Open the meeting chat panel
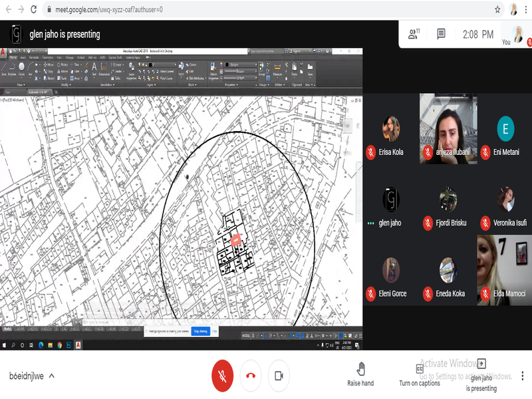 pyautogui.click(x=441, y=33)
